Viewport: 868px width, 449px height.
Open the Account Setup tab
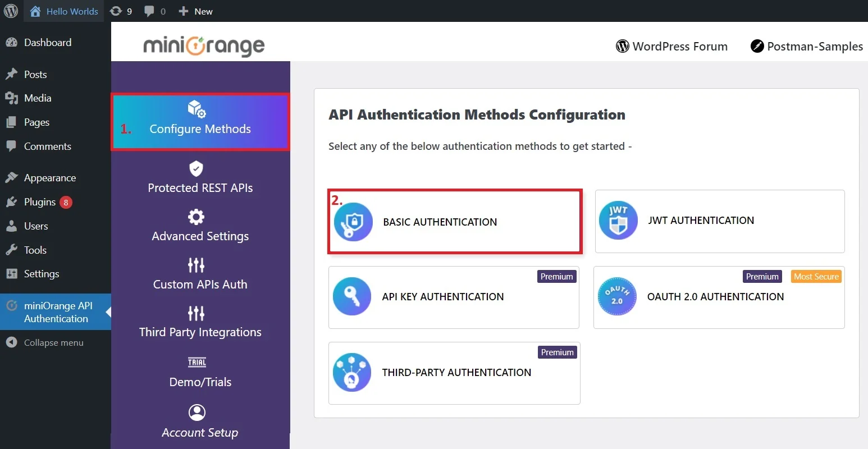(x=200, y=422)
